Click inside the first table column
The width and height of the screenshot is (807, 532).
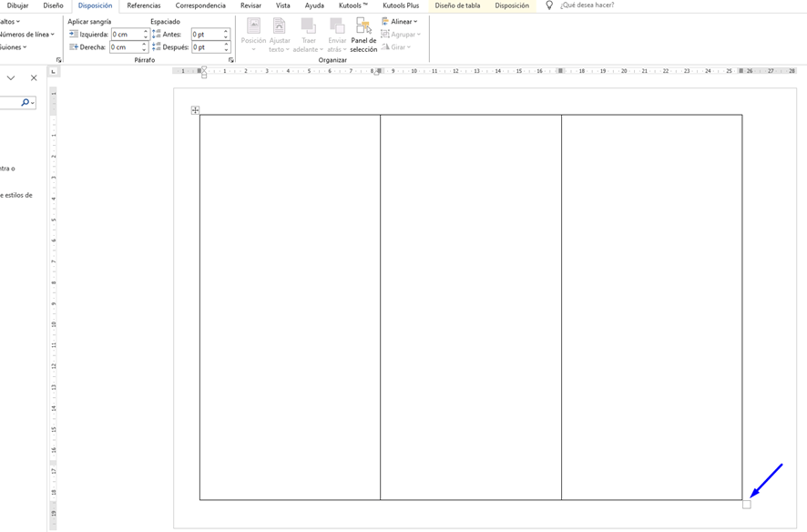point(291,307)
